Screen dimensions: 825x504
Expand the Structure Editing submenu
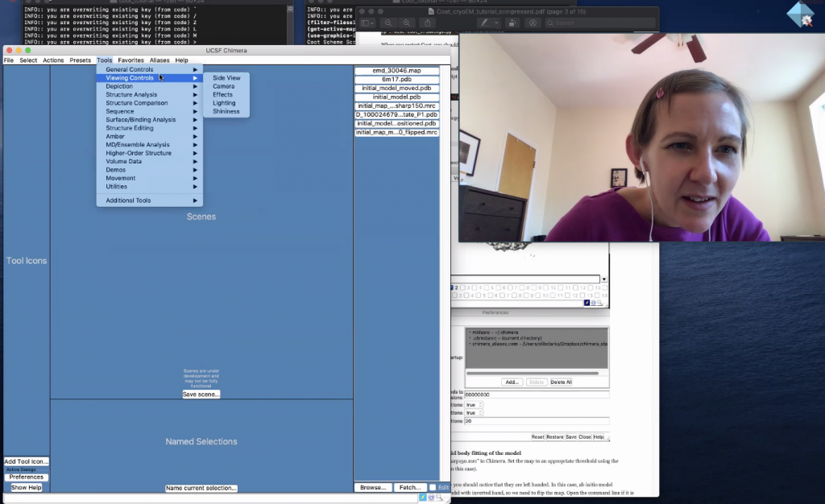(149, 128)
